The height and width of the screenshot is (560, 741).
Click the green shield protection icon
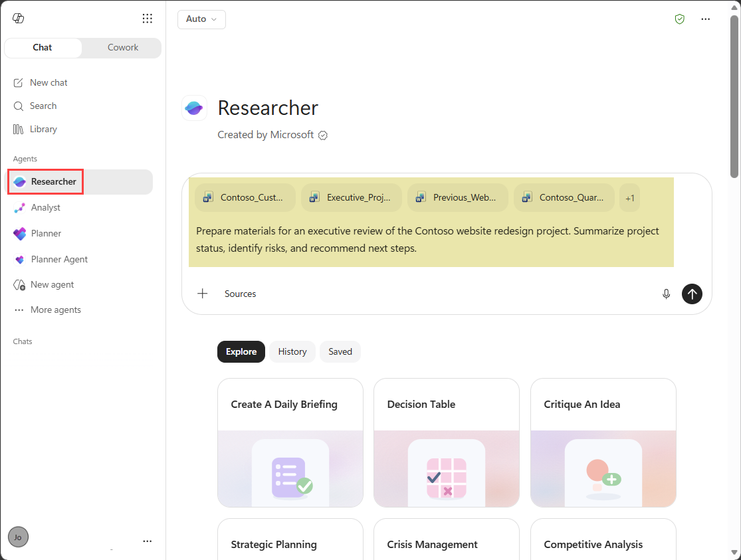coord(680,19)
